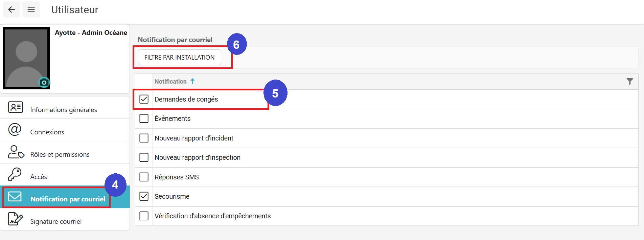Screen dimensions: 644x240
Task: Click the Informations générales ID card icon
Action: tap(15, 107)
